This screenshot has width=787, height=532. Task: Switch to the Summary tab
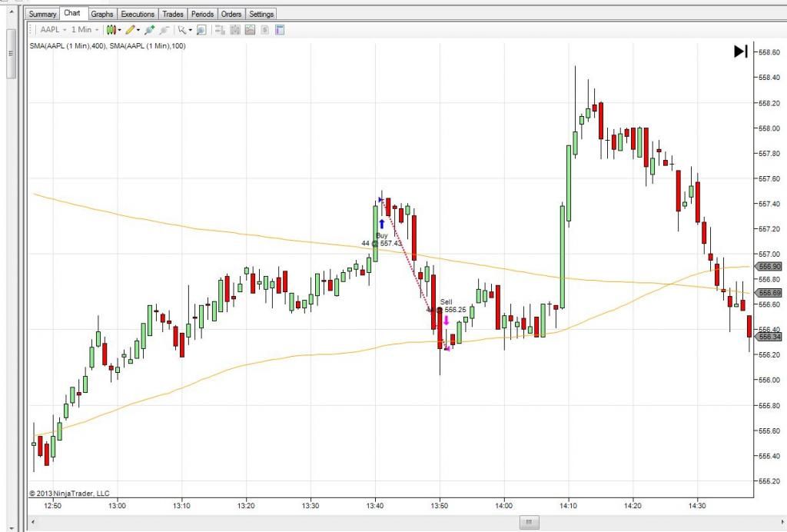[43, 14]
